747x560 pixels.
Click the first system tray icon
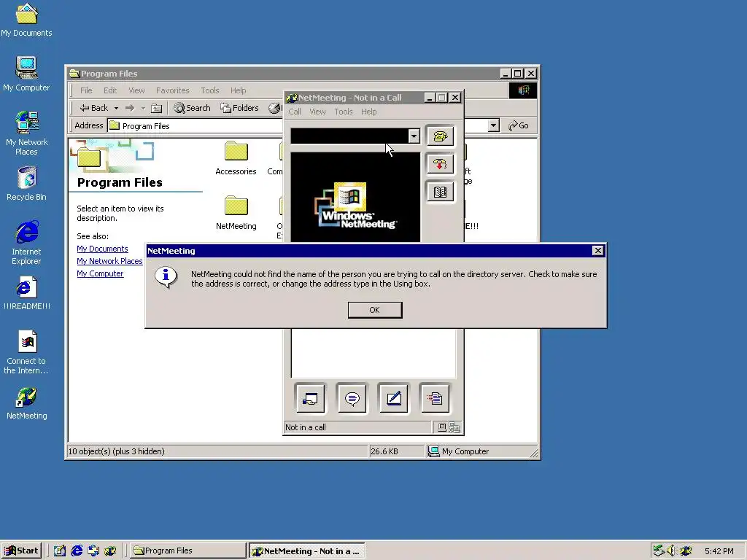(659, 551)
